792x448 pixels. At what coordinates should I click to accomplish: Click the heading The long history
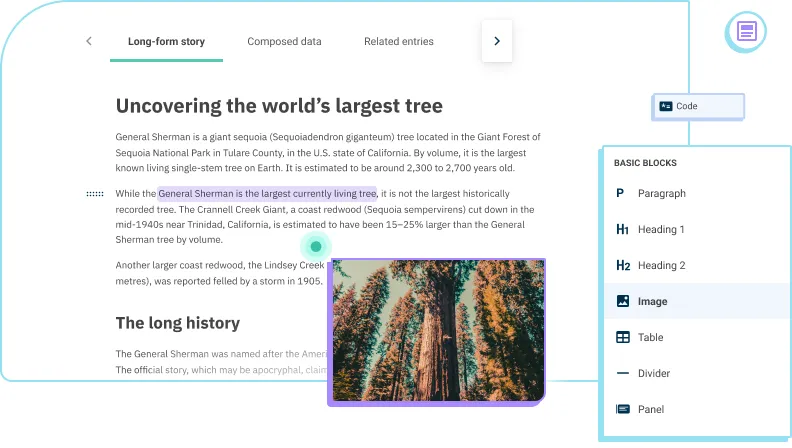tap(178, 323)
